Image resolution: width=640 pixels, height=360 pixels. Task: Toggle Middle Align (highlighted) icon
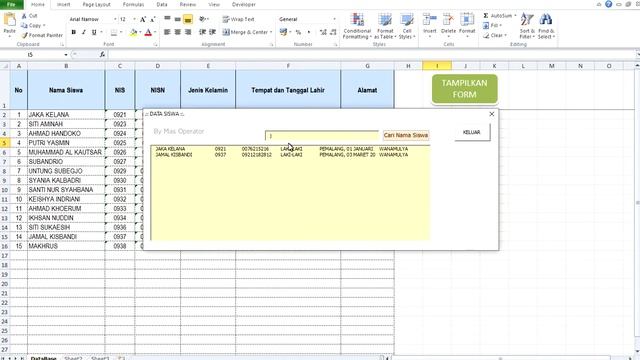[188, 19]
